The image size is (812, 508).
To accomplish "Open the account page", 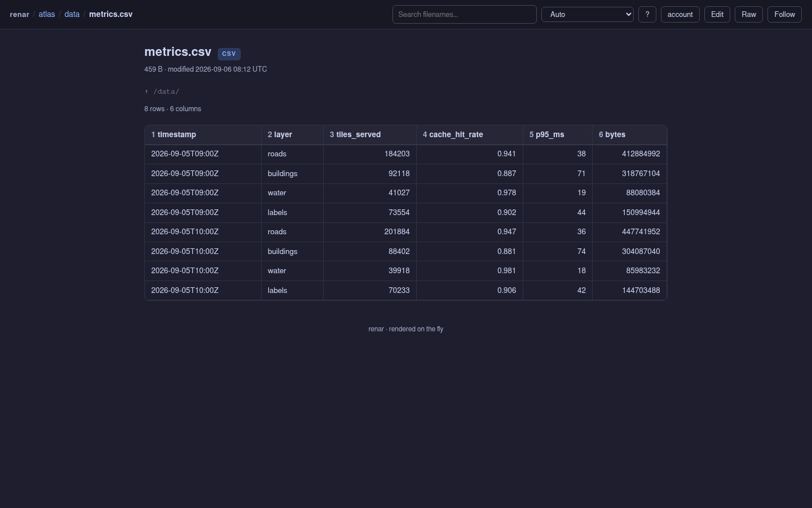I will [680, 15].
